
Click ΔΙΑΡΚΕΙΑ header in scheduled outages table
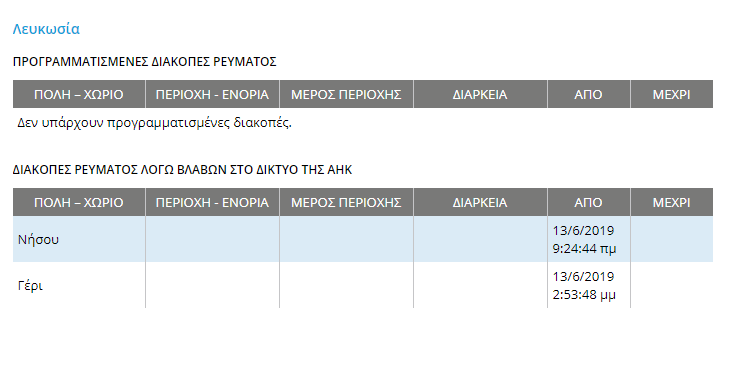(480, 94)
